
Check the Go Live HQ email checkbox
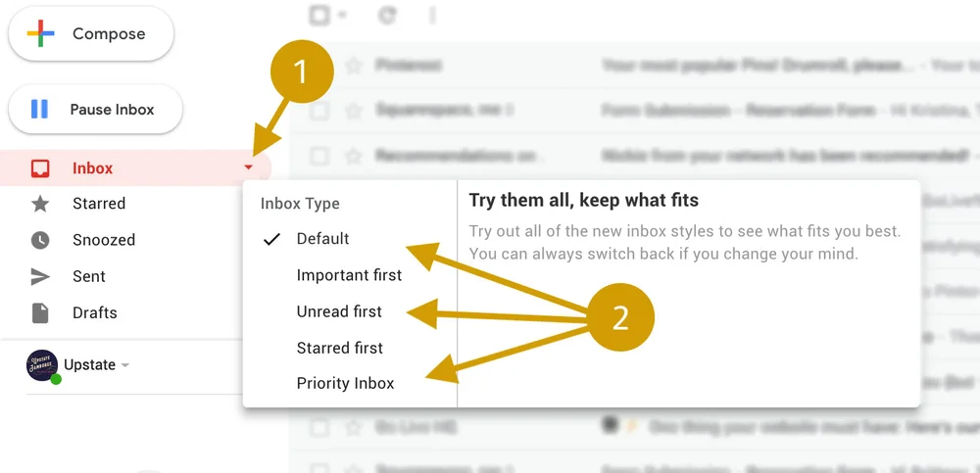(319, 427)
